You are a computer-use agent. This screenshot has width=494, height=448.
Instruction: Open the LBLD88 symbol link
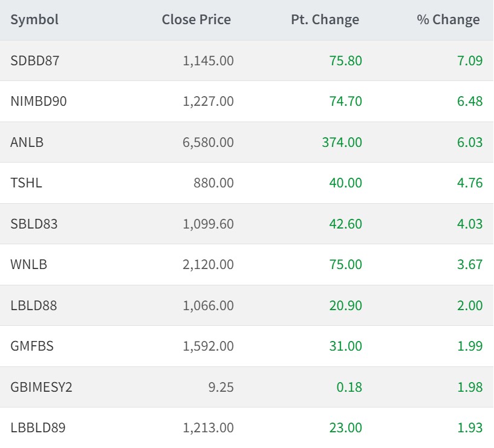[34, 305]
